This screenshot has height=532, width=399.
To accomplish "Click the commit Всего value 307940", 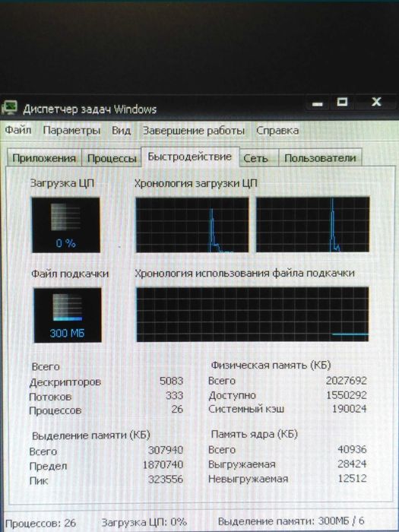I will pyautogui.click(x=166, y=450).
